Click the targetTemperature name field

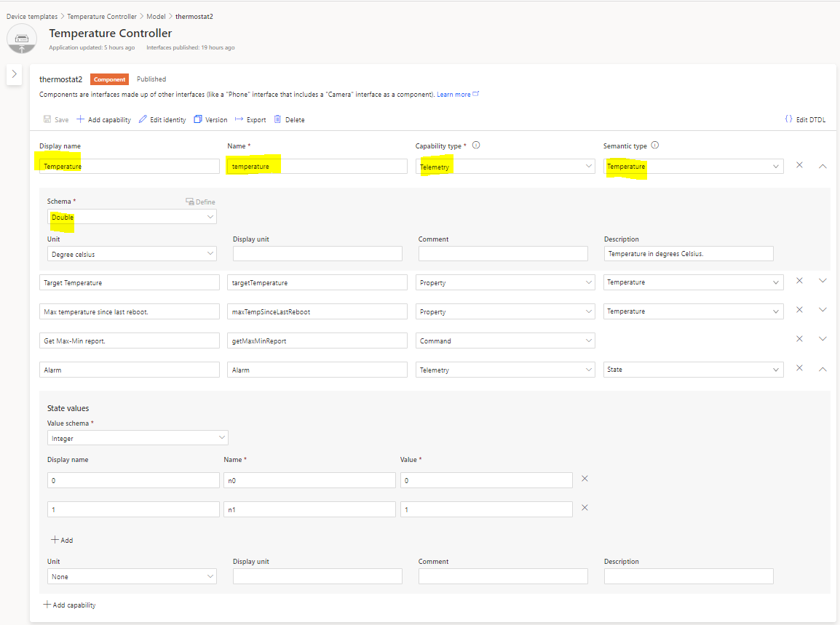coord(317,282)
